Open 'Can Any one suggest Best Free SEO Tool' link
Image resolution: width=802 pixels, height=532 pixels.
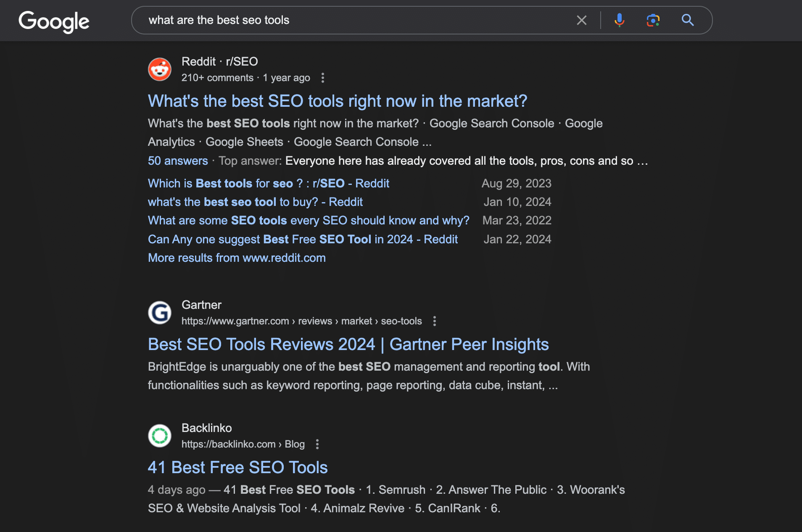click(x=303, y=240)
